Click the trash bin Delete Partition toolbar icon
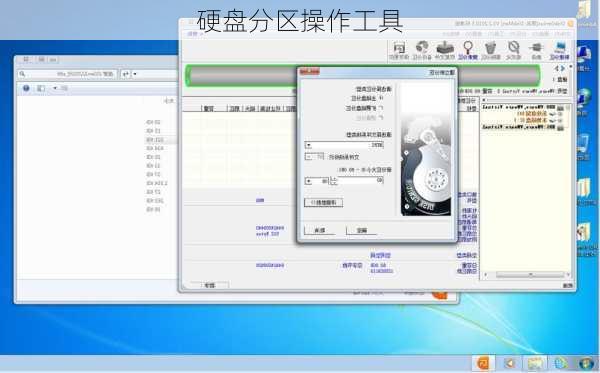 click(x=490, y=50)
